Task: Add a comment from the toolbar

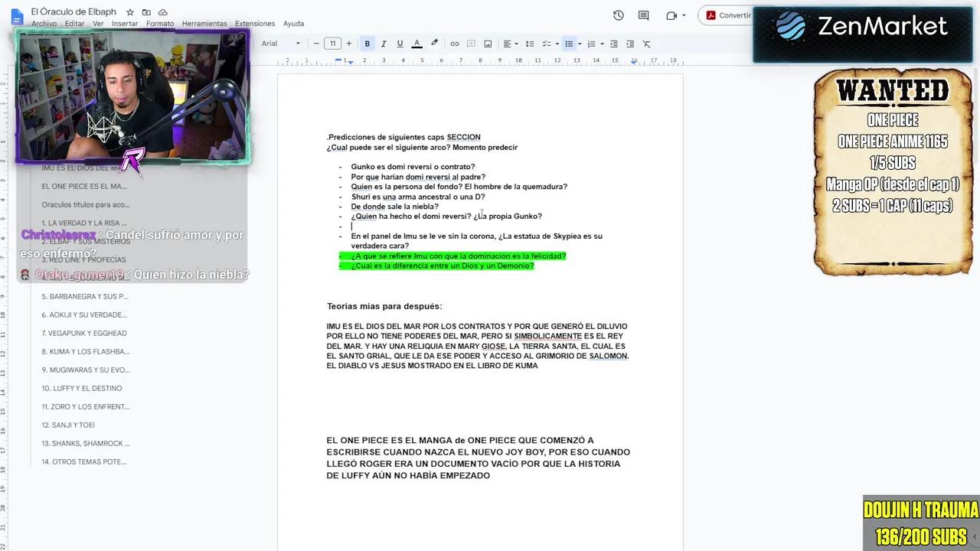Action: [x=471, y=44]
